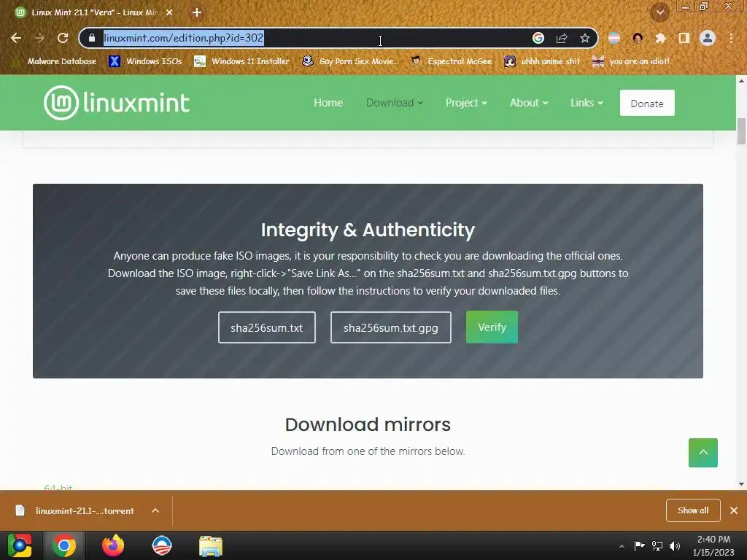Click Chrome taskbar icon

point(64,545)
